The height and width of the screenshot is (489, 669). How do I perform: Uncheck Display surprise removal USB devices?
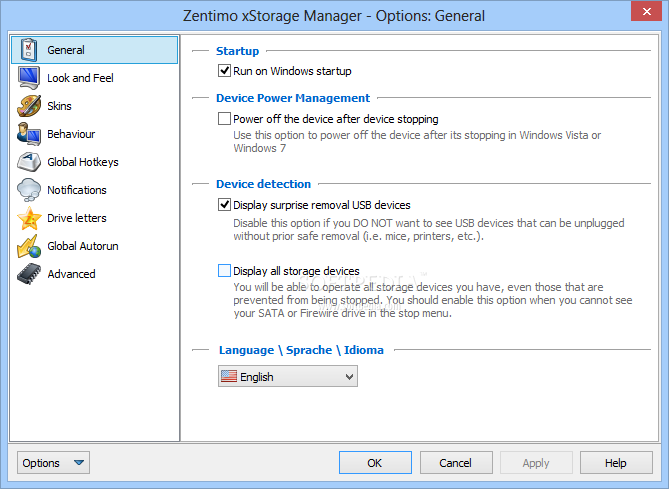coord(224,205)
